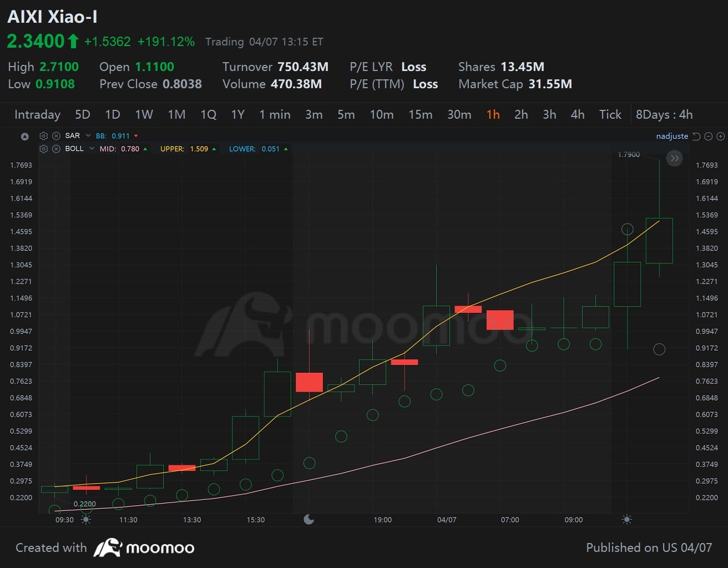The image size is (728, 568).
Task: Open the nadjuste price adjustment option
Action: point(672,136)
